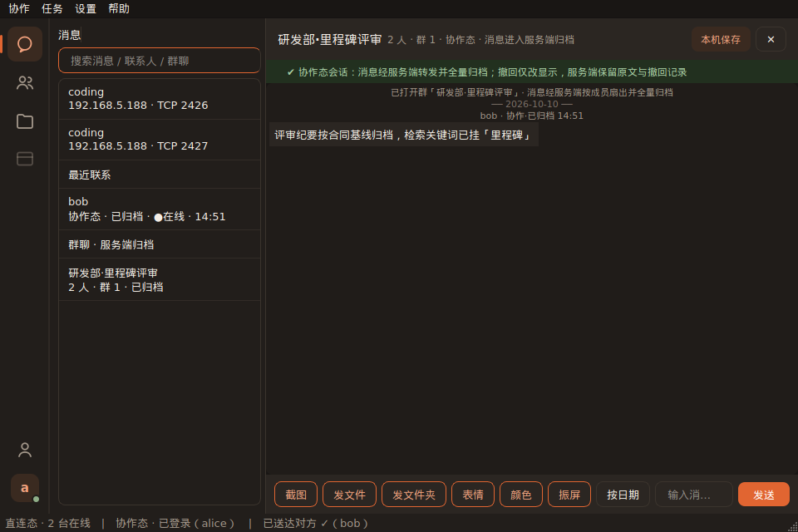Open the user profile icon in sidebar
The height and width of the screenshot is (532, 798).
(x=24, y=450)
